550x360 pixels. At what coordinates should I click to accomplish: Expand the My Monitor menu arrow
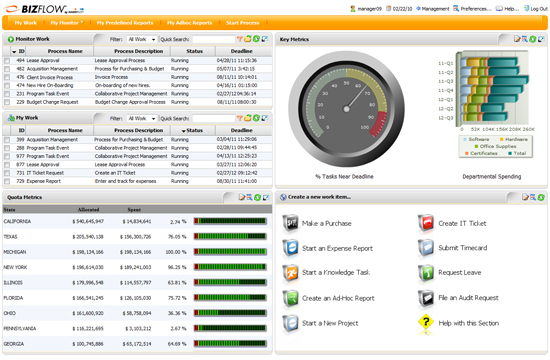82,22
